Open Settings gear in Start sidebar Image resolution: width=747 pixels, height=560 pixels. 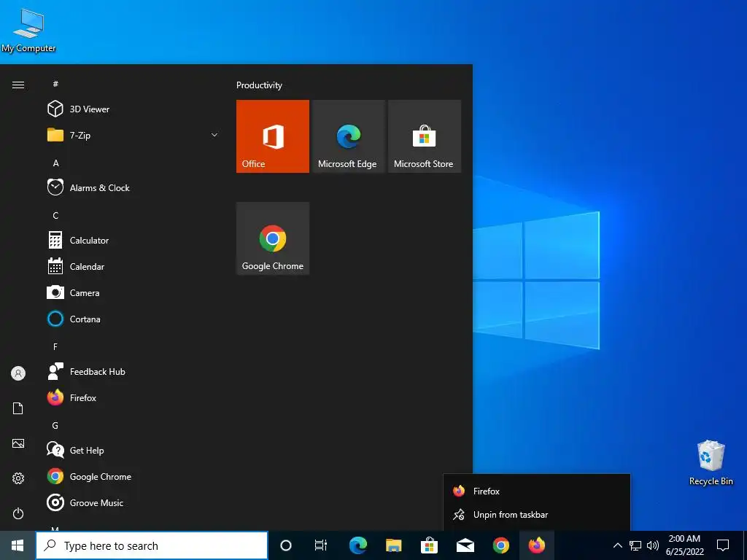[18, 478]
